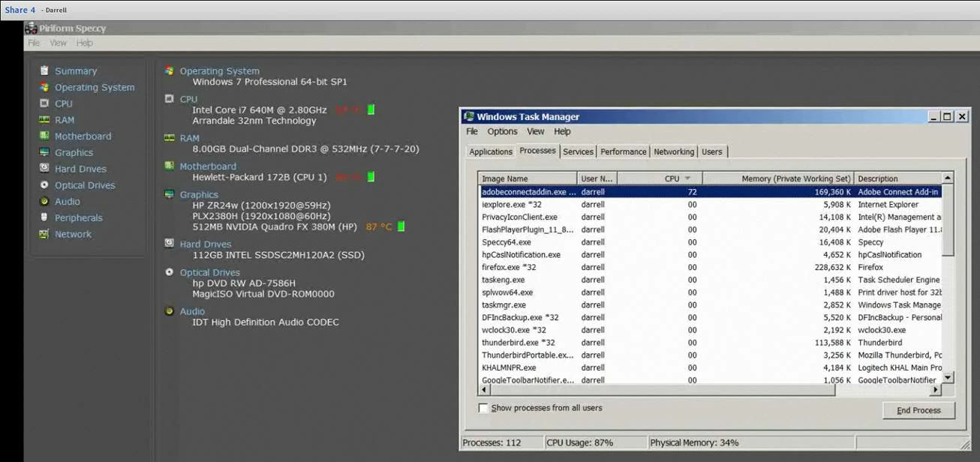
Task: Click the Windows Task Manager title bar icon
Action: (x=469, y=116)
